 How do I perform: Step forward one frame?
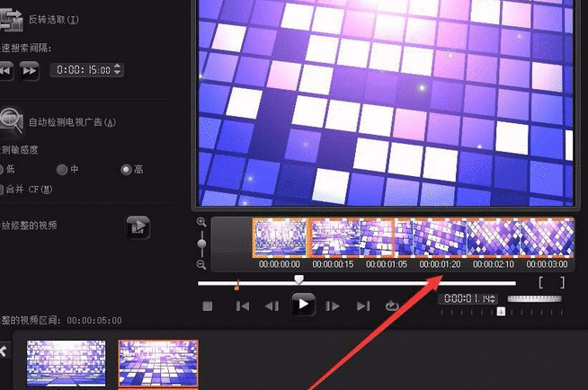point(333,306)
